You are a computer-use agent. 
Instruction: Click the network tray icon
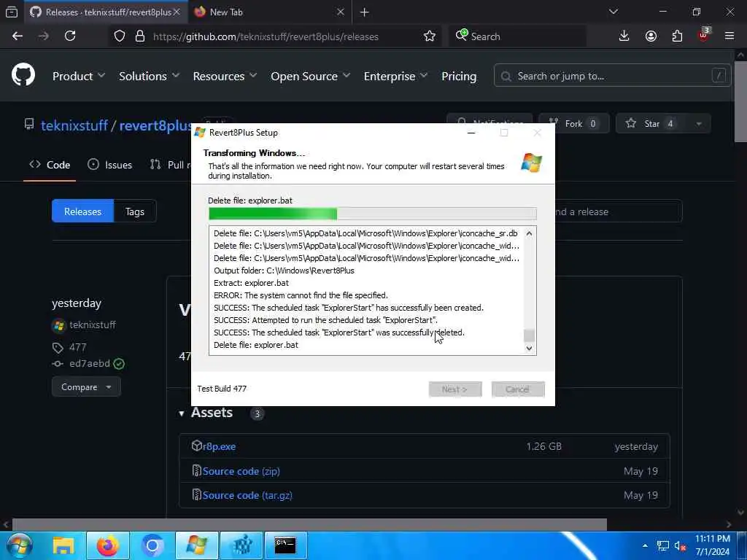(662, 546)
